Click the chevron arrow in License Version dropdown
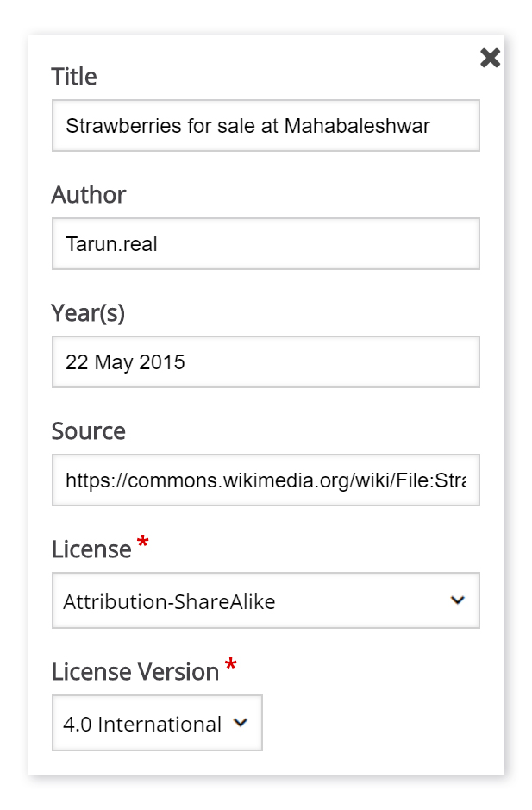This screenshot has height=810, width=532. coord(241,723)
